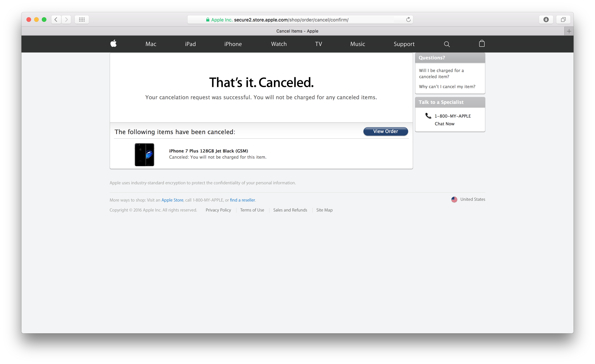Open the Terms of Use footer link

coord(252,210)
